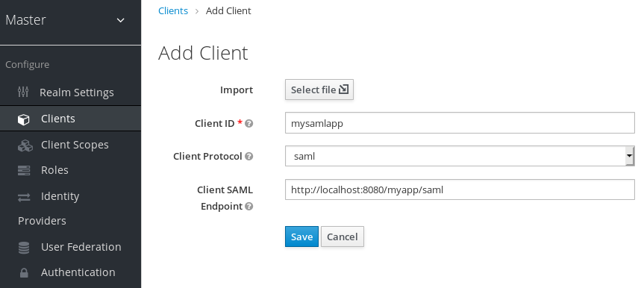Image resolution: width=644 pixels, height=288 pixels.
Task: Click the Realm Settings sliders icon
Action: click(x=23, y=92)
